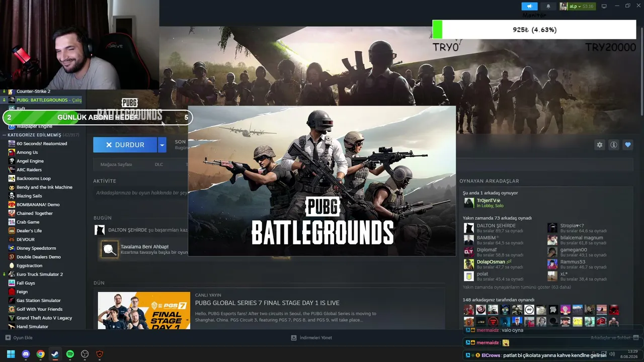Click the Blazing Sails skull icon

tap(12, 196)
